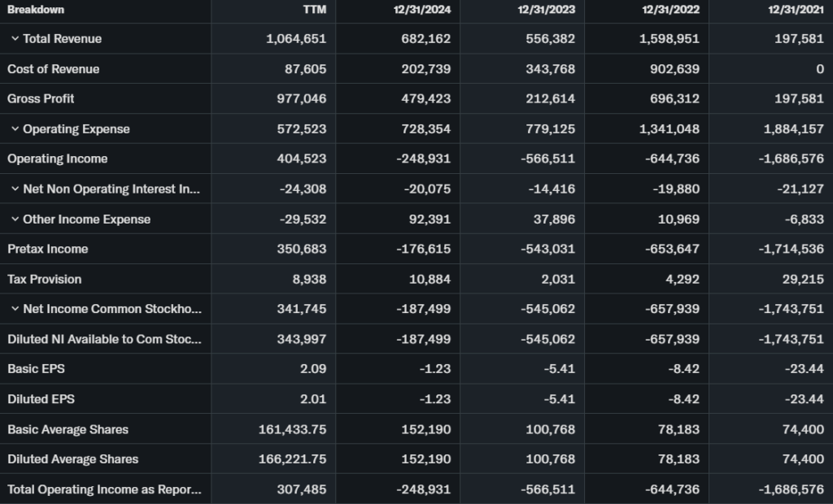
Task: Click the TTM column header
Action: coord(314,10)
